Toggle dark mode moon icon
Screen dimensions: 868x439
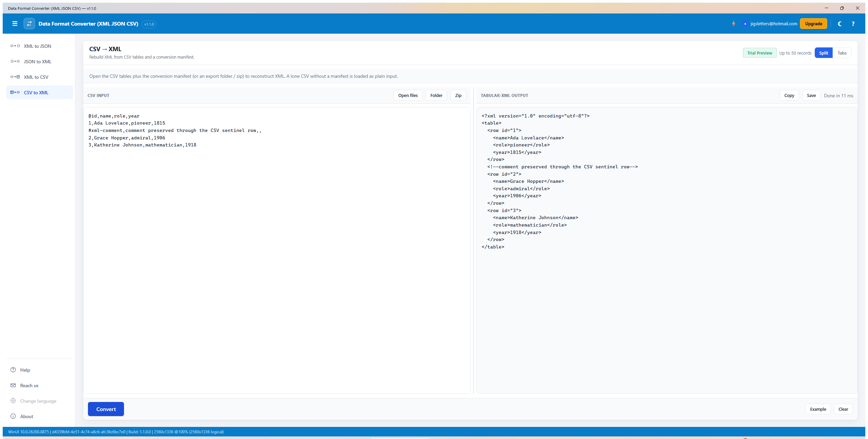840,24
